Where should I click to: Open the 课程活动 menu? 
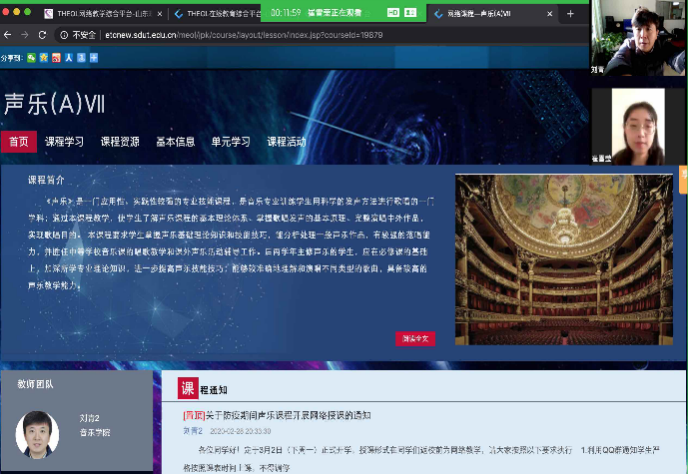click(x=286, y=142)
